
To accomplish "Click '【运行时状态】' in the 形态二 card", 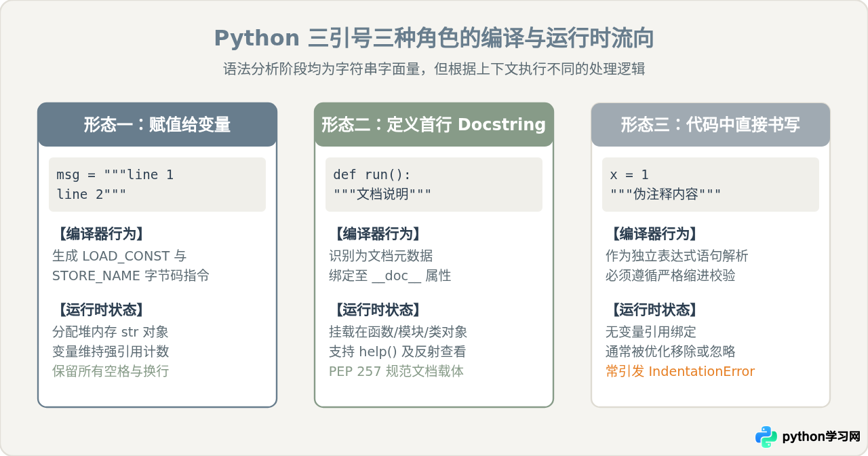I will [x=377, y=310].
